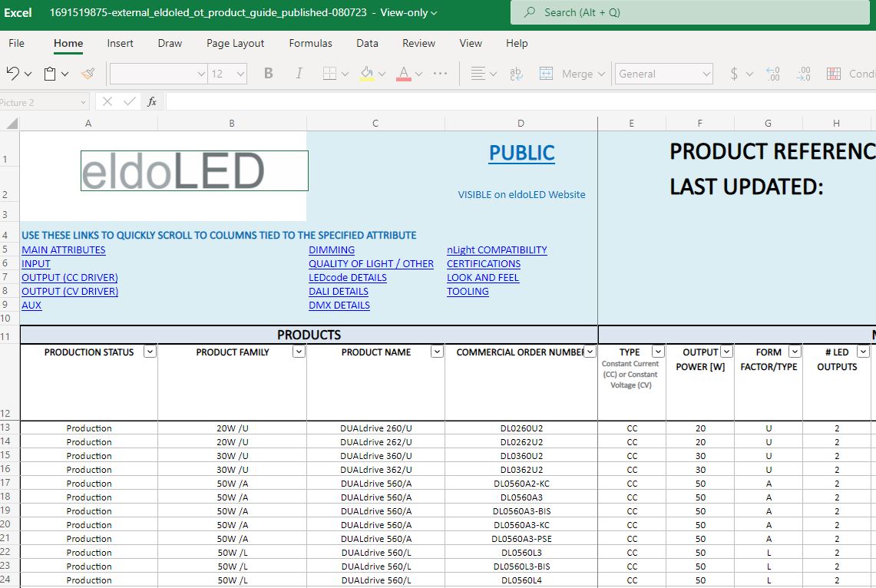The width and height of the screenshot is (876, 588).
Task: Open the Formulas tab
Action: coord(310,43)
